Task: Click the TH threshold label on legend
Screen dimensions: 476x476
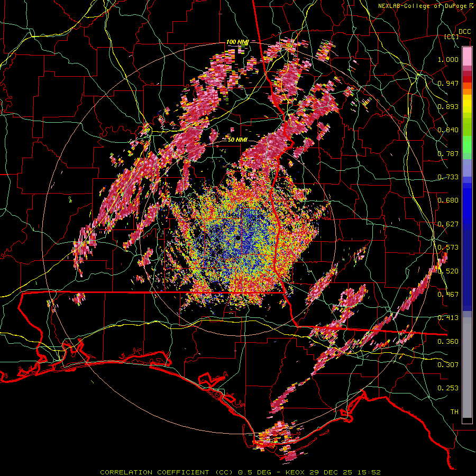Action: [454, 412]
